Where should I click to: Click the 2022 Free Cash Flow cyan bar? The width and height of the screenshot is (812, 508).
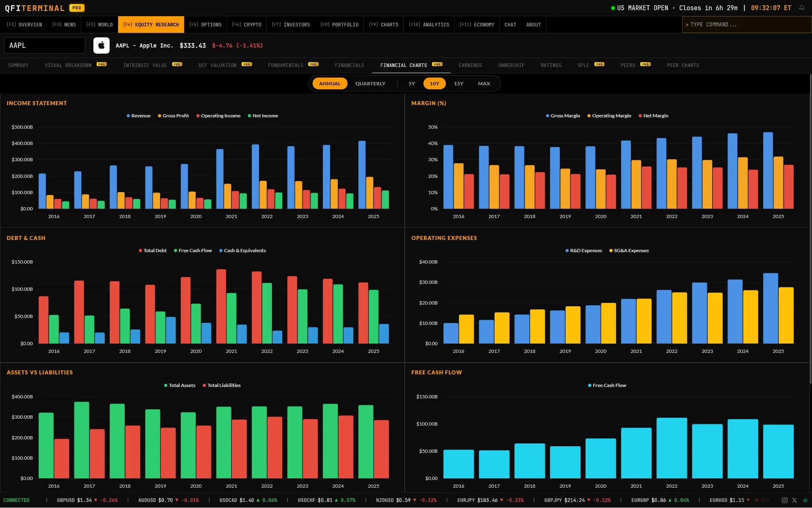(672, 448)
